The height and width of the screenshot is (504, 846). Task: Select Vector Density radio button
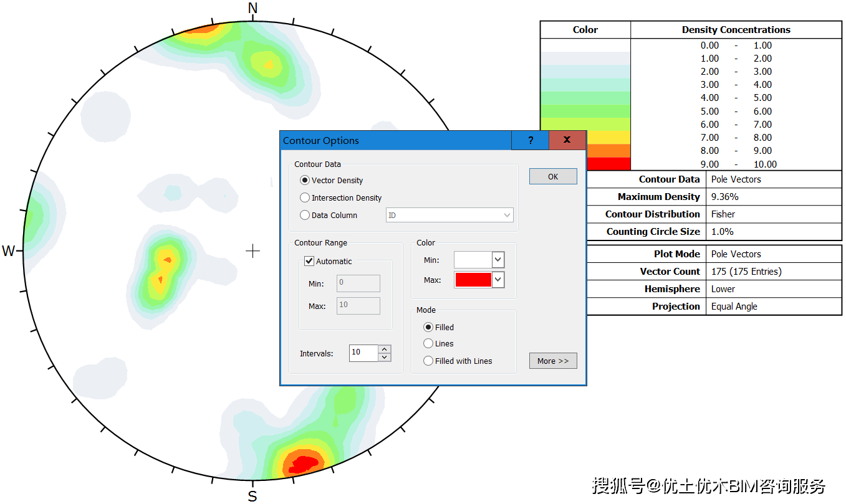pyautogui.click(x=305, y=180)
